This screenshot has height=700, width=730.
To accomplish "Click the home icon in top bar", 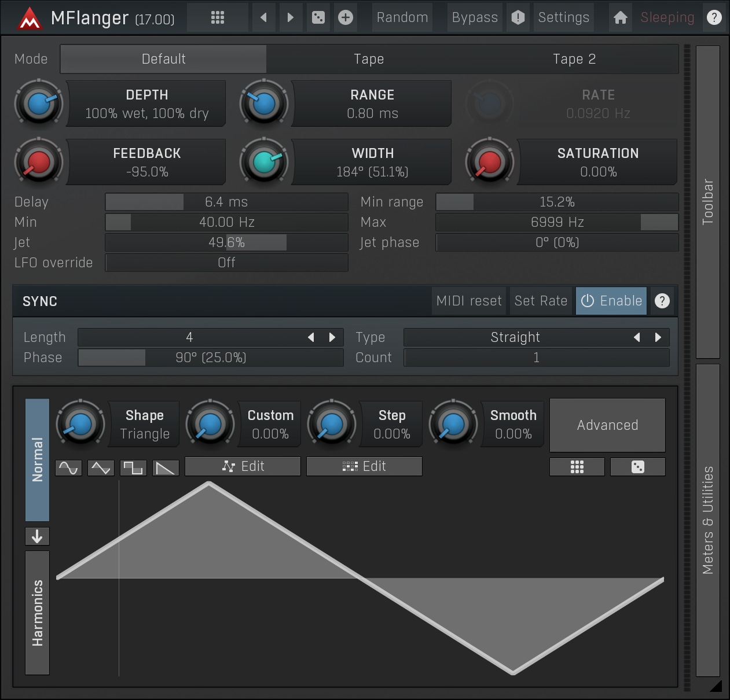I will point(620,17).
